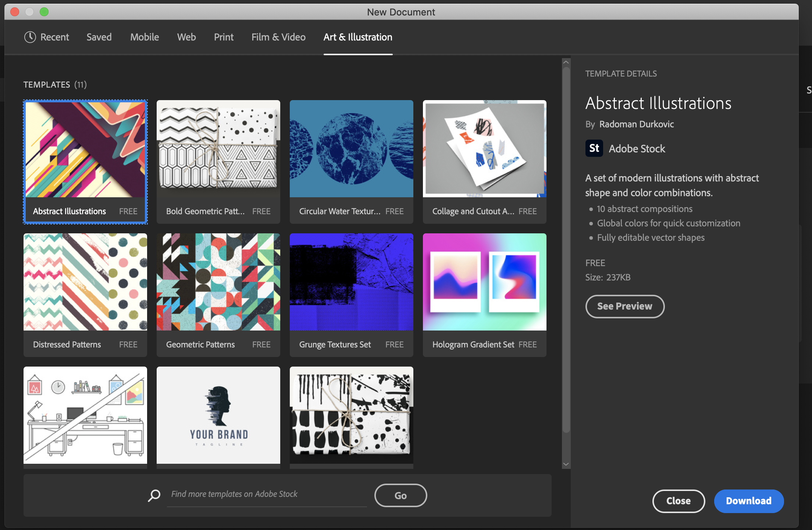Viewport: 812px width, 530px height.
Task: Focus the Adobe Stock template search field
Action: pyautogui.click(x=267, y=494)
